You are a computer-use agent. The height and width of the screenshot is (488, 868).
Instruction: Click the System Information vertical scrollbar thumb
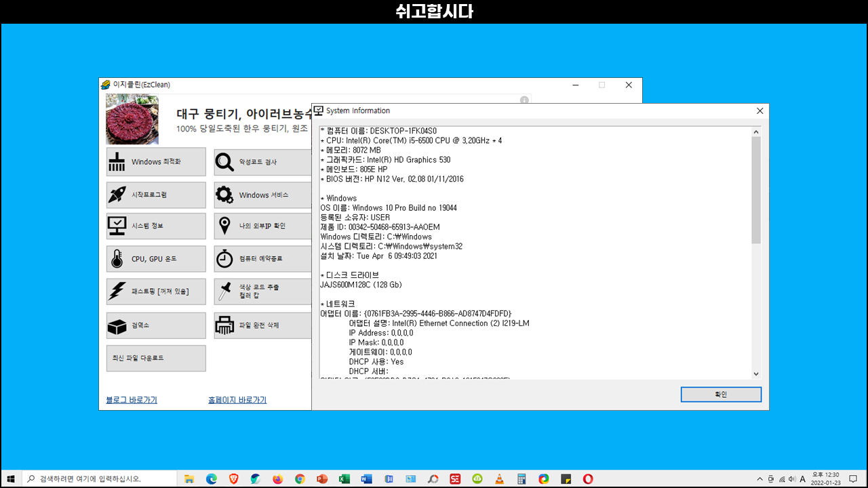click(756, 190)
